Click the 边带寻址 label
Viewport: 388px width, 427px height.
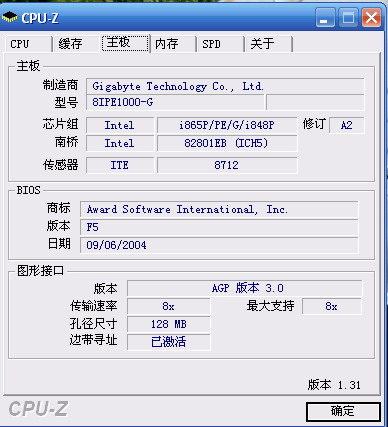point(93,340)
